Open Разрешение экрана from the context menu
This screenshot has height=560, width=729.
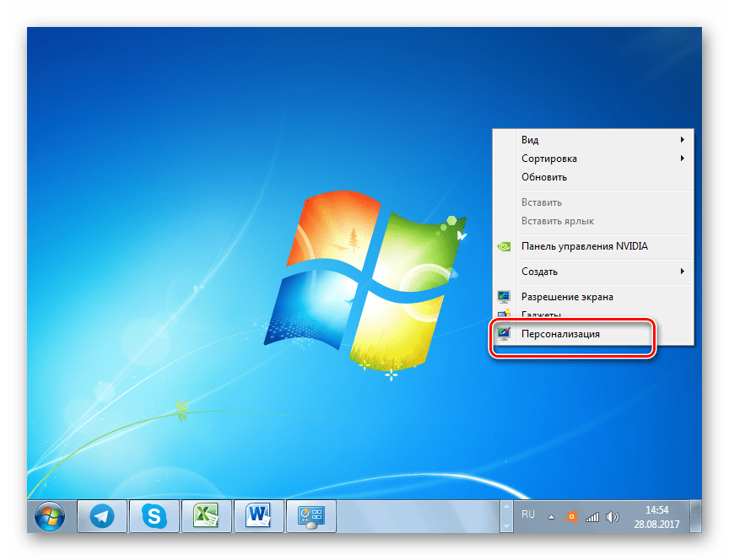click(x=567, y=297)
